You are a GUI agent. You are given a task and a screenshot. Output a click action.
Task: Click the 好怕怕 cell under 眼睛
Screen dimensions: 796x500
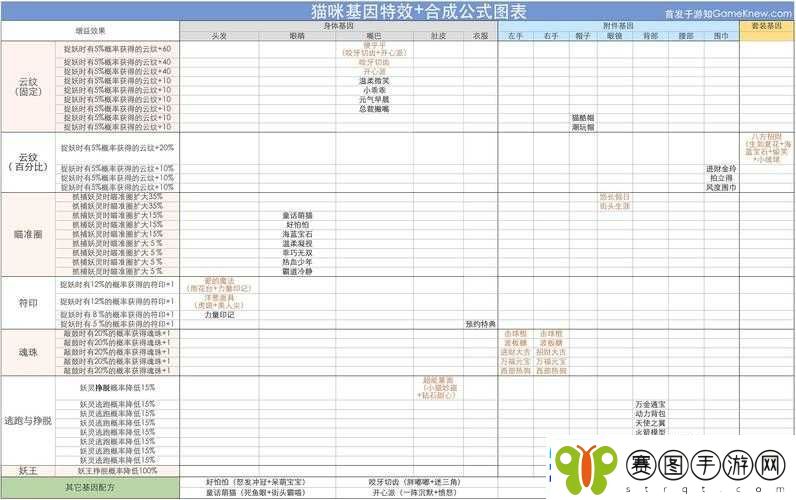pos(297,224)
